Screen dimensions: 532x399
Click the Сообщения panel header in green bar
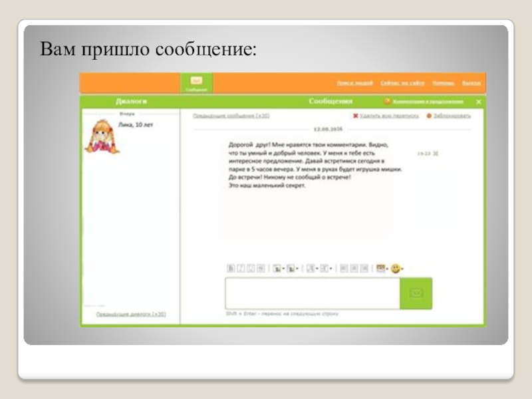[x=331, y=102]
